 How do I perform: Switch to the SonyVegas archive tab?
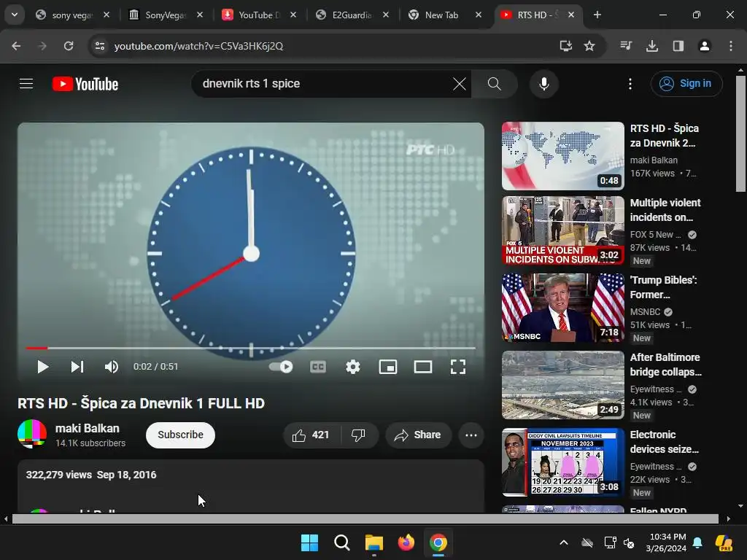click(165, 15)
